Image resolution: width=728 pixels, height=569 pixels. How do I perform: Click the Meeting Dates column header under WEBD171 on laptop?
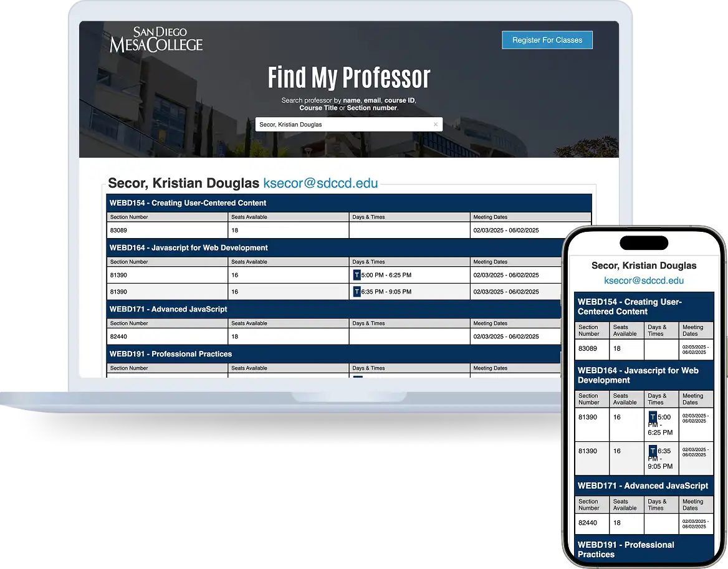(515, 323)
